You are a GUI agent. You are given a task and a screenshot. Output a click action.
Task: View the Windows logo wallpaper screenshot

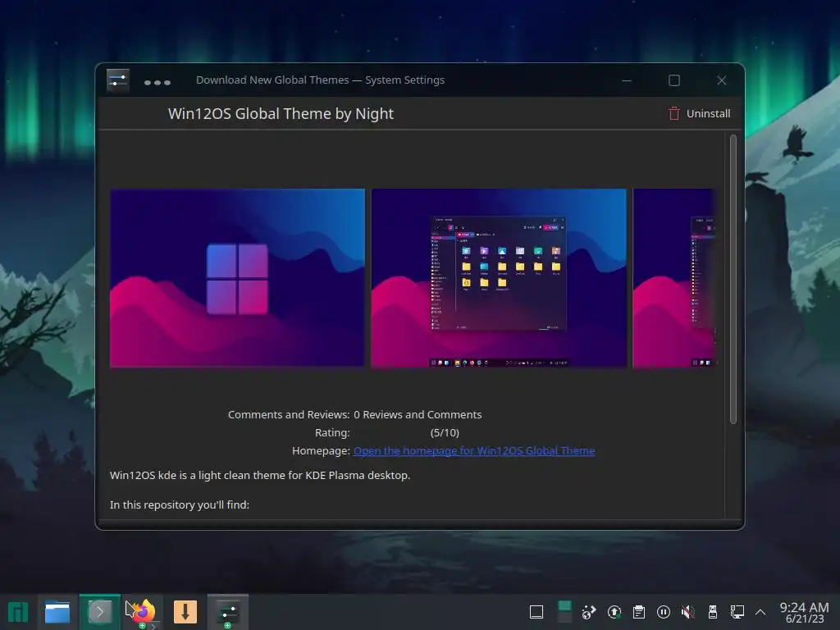pos(237,278)
